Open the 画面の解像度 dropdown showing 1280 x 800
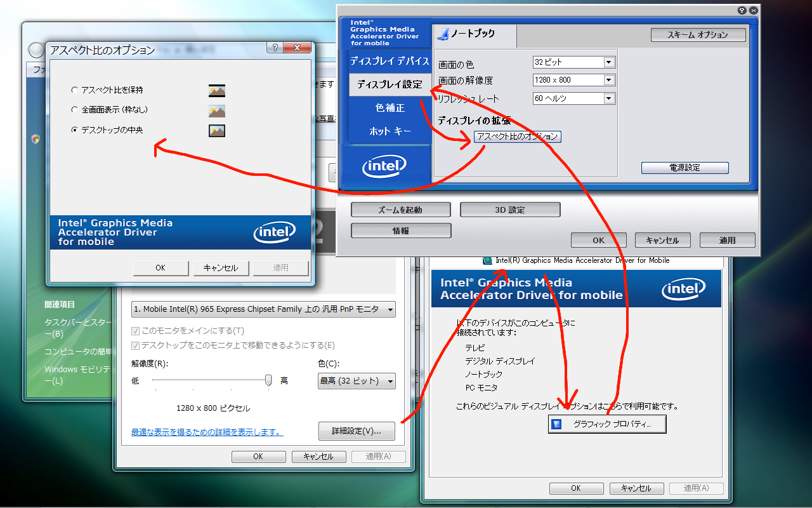The image size is (812, 508). pos(574,80)
